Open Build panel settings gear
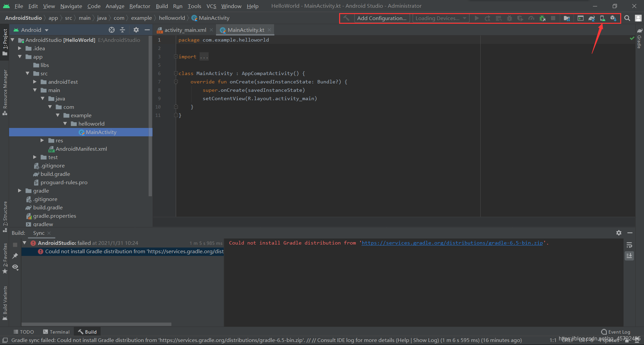This screenshot has height=345, width=644. 619,233
